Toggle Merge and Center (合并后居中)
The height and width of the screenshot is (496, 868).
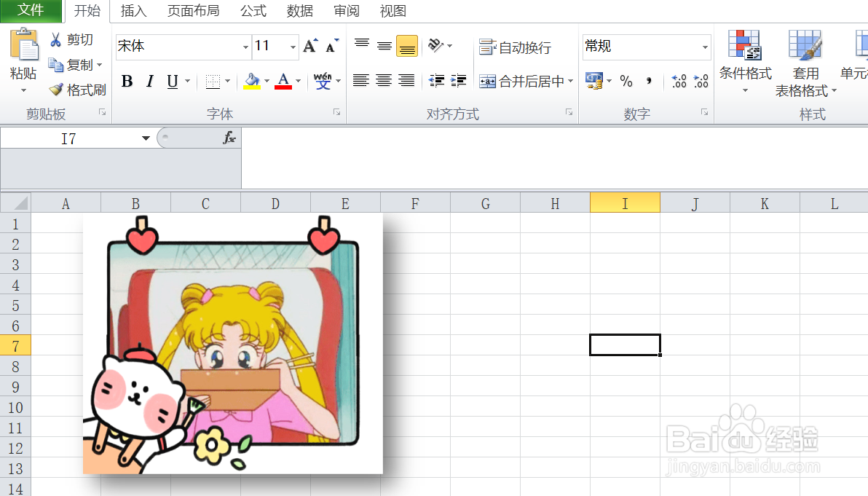point(521,82)
